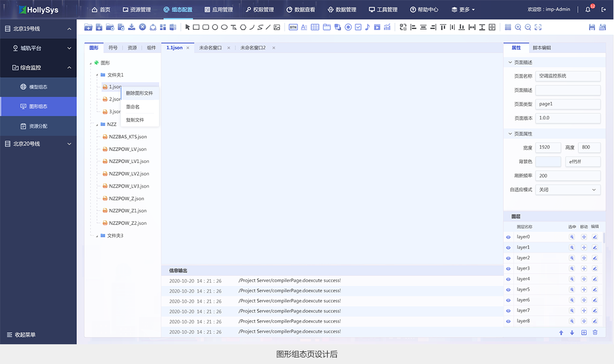Toggle the eye icon for layer6
The width and height of the screenshot is (614, 364).
point(508,301)
